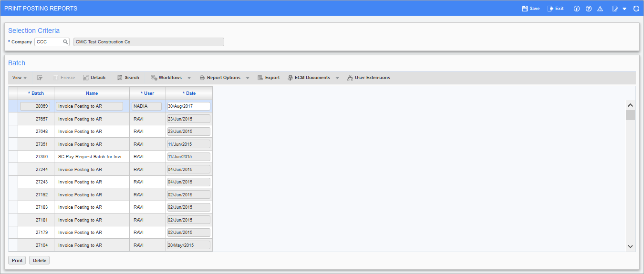Viewport: 644px width, 274px height.
Task: Select batch 27351 row
Action: click(x=110, y=144)
